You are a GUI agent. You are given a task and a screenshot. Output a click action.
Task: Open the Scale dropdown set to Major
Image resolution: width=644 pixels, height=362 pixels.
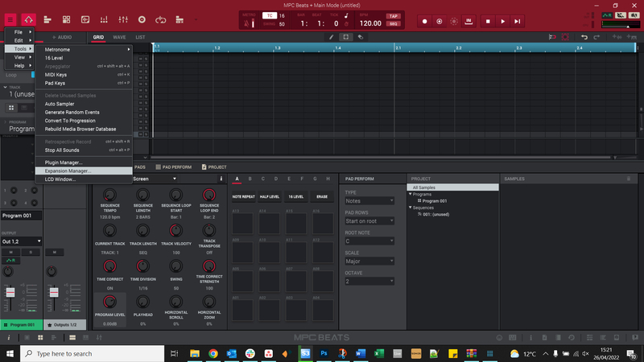(x=369, y=261)
